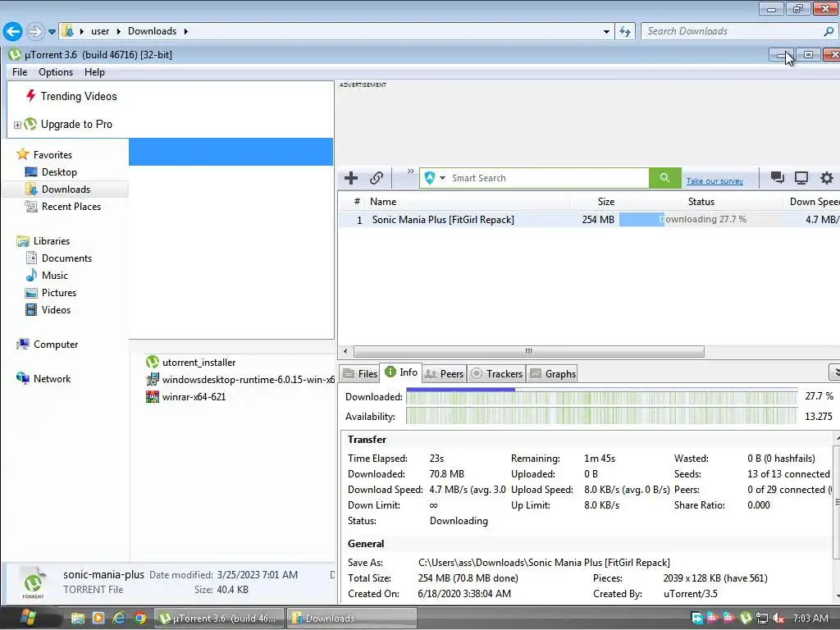The image size is (840, 630).
Task: Open the Pictures library
Action: (x=59, y=293)
